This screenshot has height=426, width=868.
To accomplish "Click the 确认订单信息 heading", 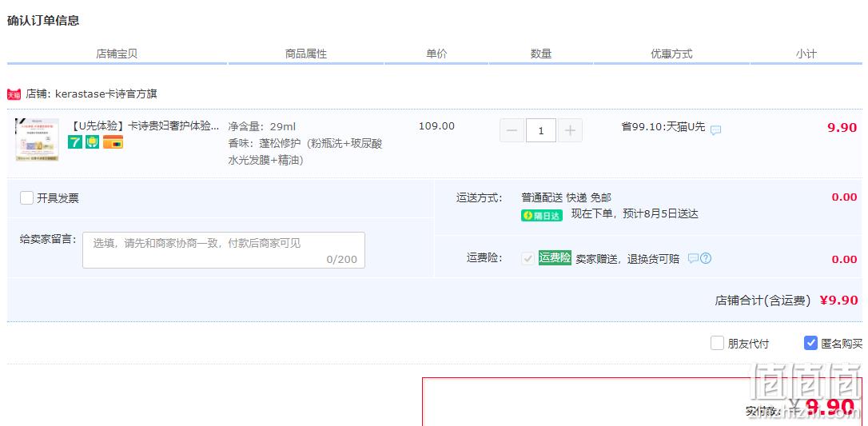I will coord(43,21).
